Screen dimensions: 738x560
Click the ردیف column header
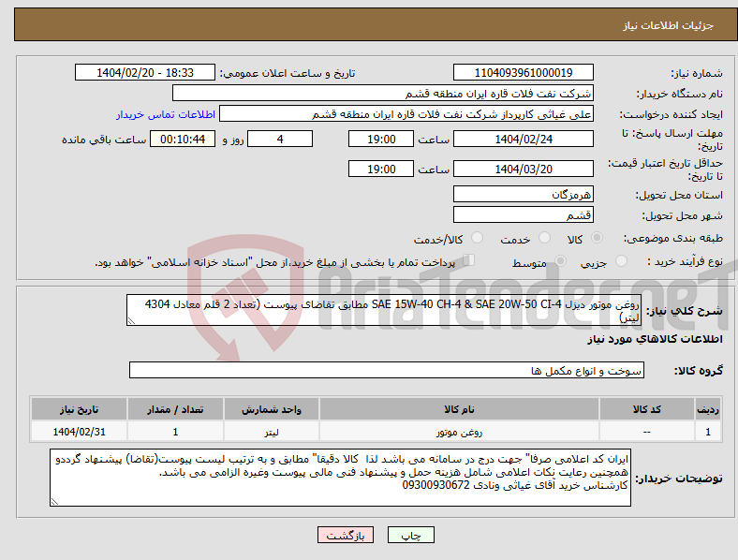(x=708, y=409)
